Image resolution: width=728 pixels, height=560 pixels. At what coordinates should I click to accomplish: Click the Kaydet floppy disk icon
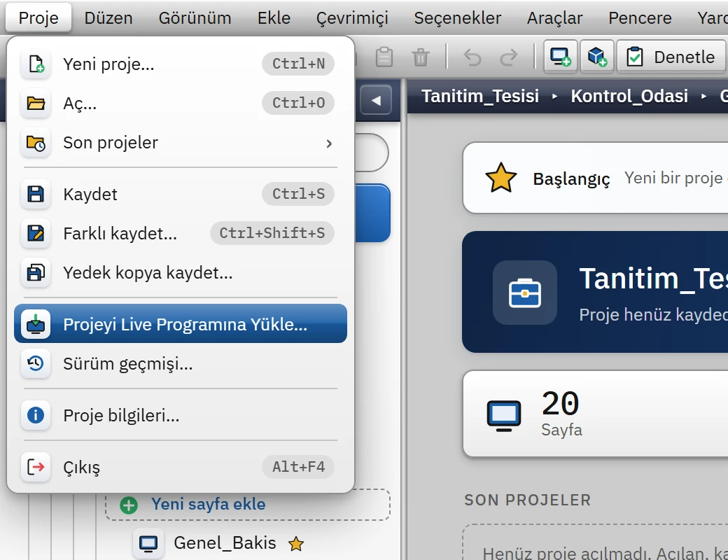pyautogui.click(x=36, y=194)
